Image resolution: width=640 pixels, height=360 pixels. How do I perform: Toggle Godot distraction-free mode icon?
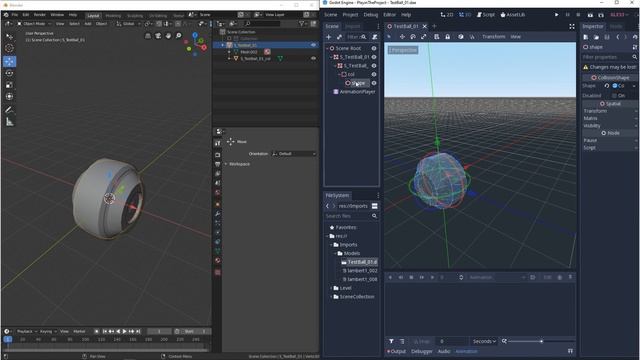tap(572, 26)
